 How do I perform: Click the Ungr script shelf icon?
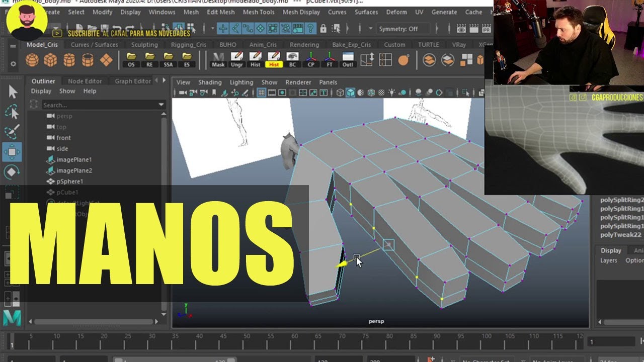[x=237, y=60]
